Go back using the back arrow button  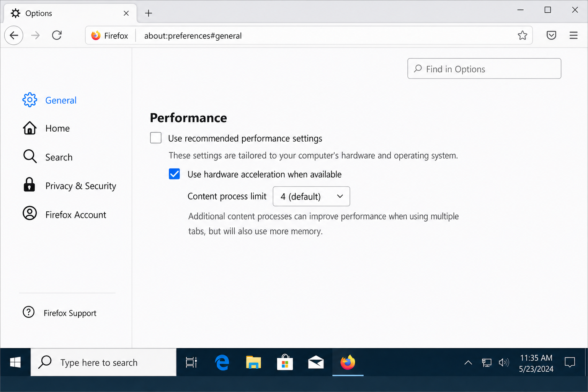click(x=14, y=36)
